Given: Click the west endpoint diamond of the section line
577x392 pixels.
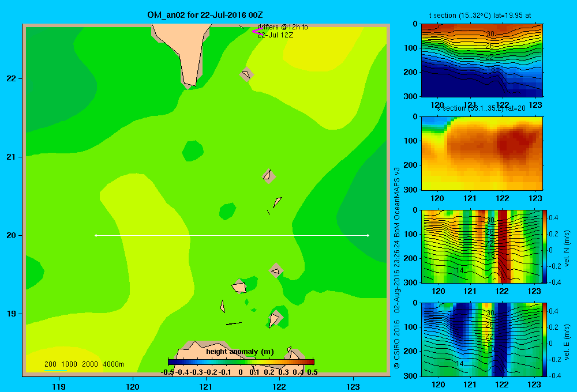Looking at the screenshot, I should (96, 235).
